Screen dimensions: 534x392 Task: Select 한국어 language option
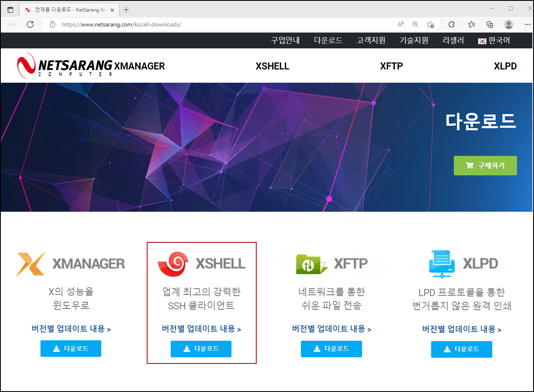point(499,41)
